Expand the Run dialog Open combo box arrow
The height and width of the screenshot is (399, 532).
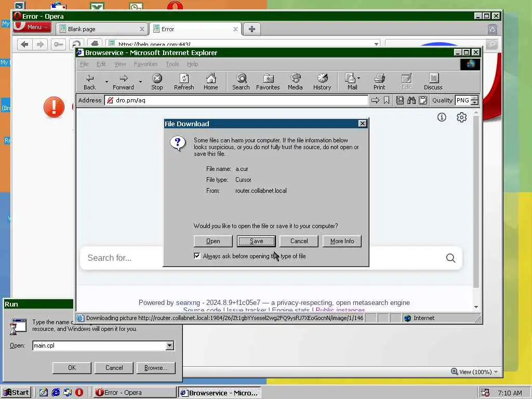(170, 345)
